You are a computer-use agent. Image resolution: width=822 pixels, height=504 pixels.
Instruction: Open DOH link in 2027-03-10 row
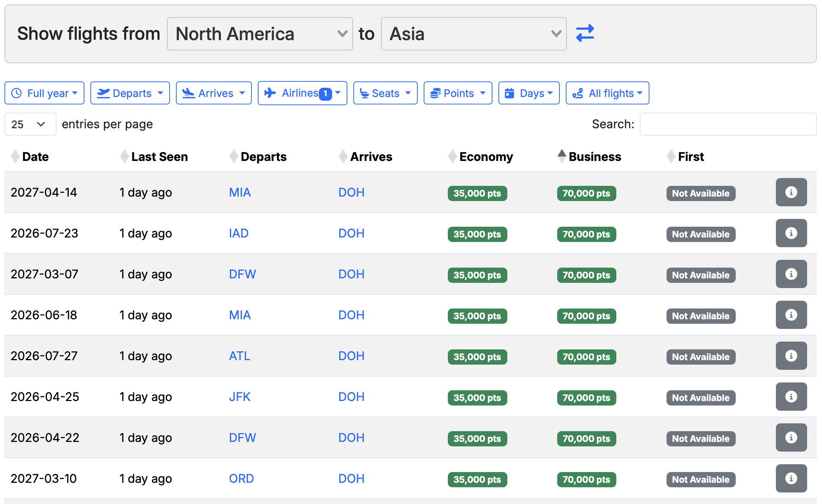[351, 478]
